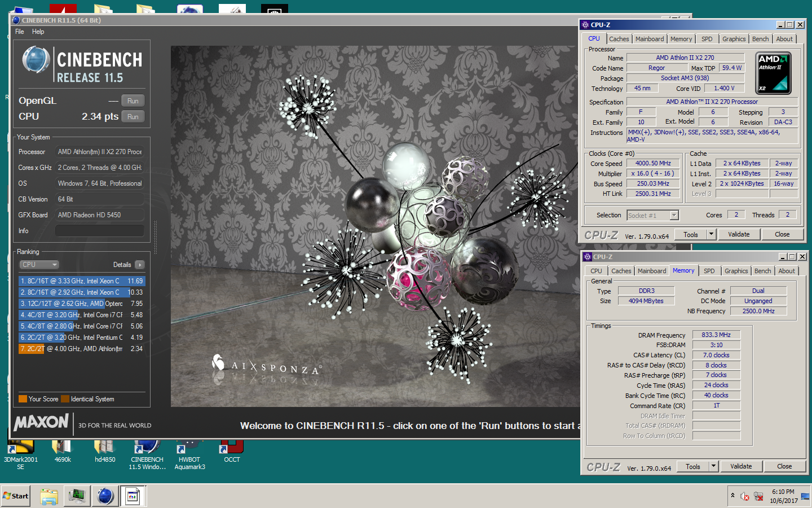The width and height of the screenshot is (812, 508).
Task: Select ranking entry 2C/2T @ 3.20 GHz Pentium
Action: [82, 338]
